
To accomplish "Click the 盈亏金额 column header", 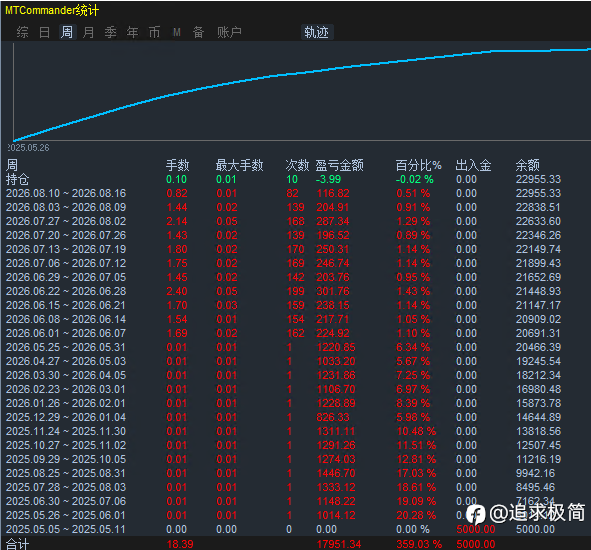I will (339, 165).
